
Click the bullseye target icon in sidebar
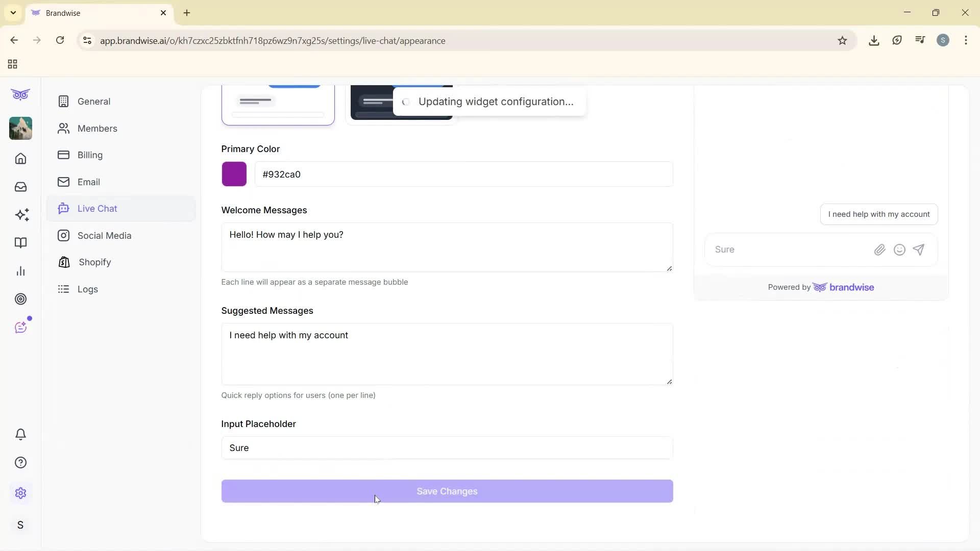(21, 299)
